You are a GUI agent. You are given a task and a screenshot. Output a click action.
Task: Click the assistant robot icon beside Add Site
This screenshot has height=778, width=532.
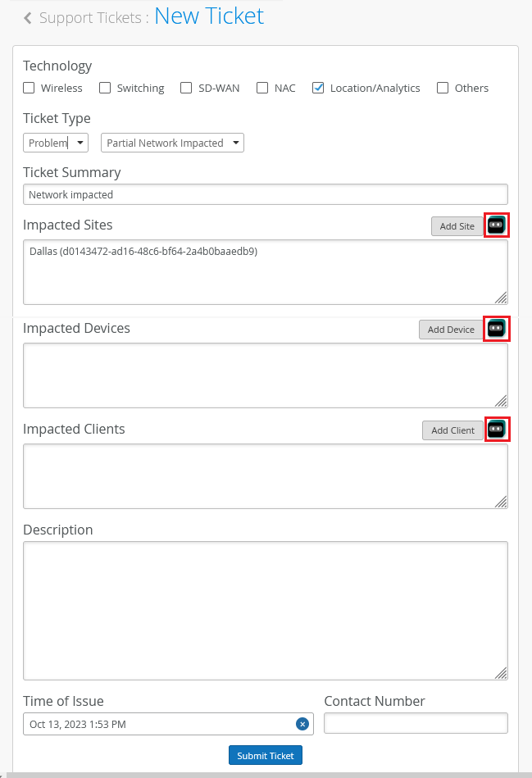coord(496,225)
